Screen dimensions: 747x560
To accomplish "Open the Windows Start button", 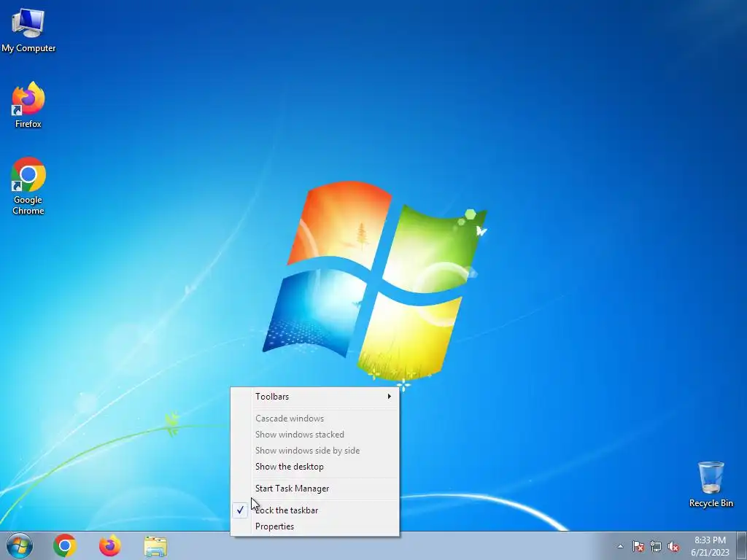I will pos(20,545).
